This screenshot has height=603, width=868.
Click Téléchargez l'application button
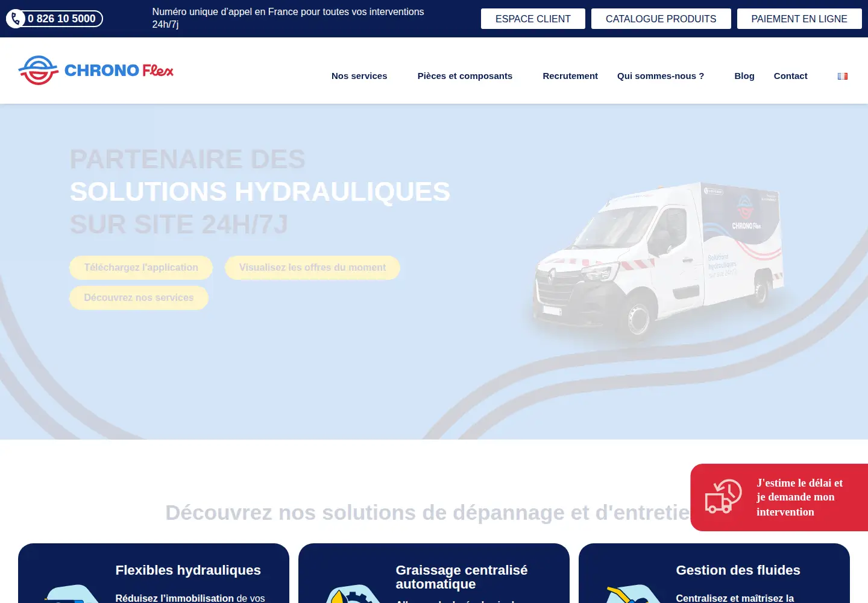click(141, 268)
